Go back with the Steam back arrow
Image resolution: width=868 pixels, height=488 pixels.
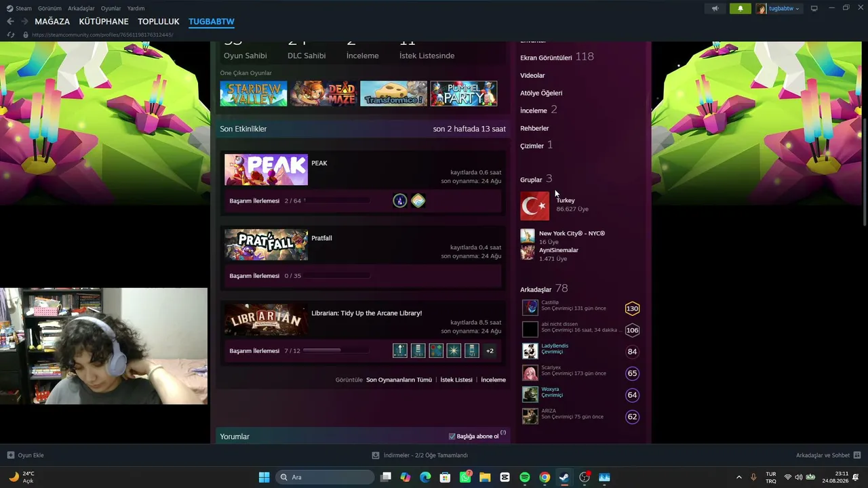10,22
